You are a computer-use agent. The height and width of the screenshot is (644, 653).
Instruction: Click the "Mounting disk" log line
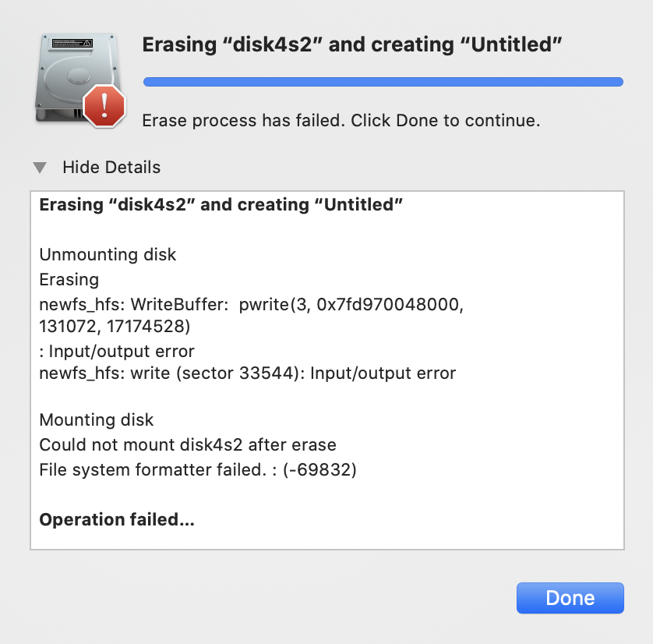(96, 420)
